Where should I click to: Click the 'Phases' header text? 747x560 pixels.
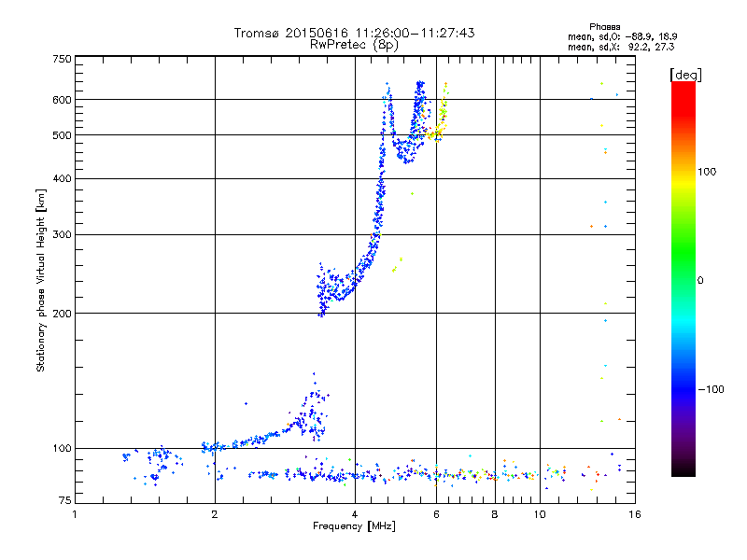(604, 27)
